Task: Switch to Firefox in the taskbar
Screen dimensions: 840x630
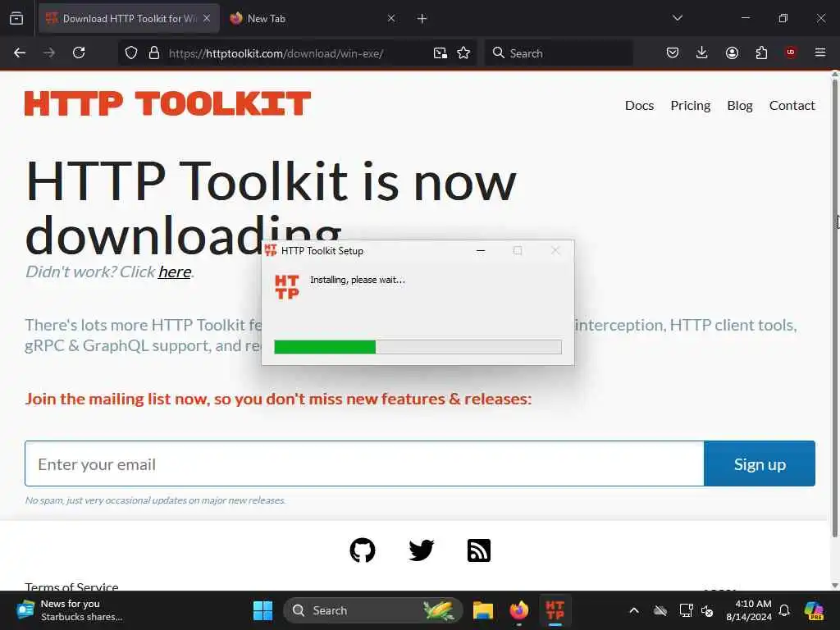Action: coord(518,610)
